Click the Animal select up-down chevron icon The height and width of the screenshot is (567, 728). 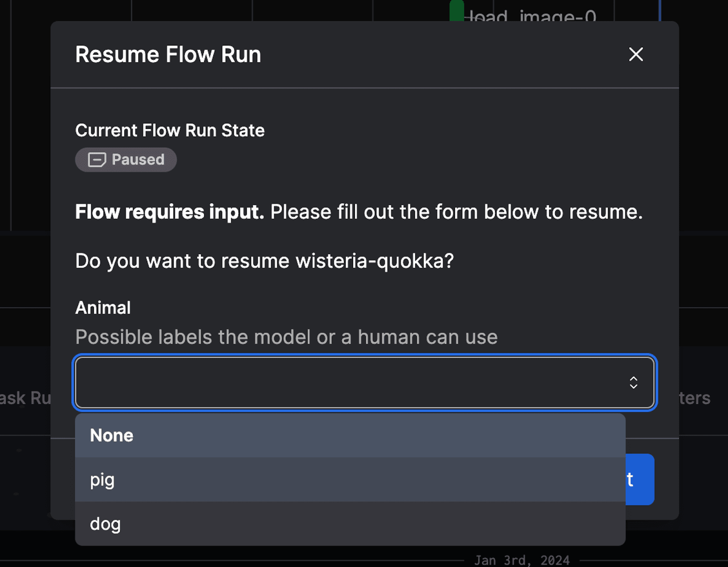[x=633, y=382]
